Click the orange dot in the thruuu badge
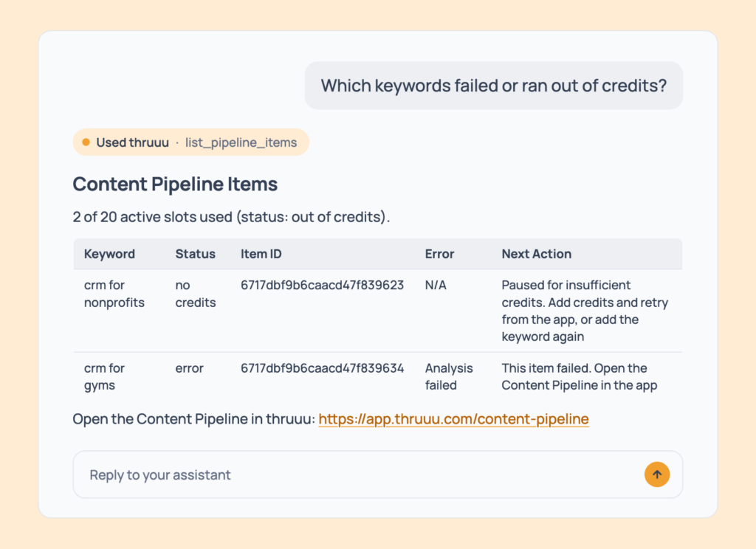Viewport: 756px width, 549px height. click(86, 142)
